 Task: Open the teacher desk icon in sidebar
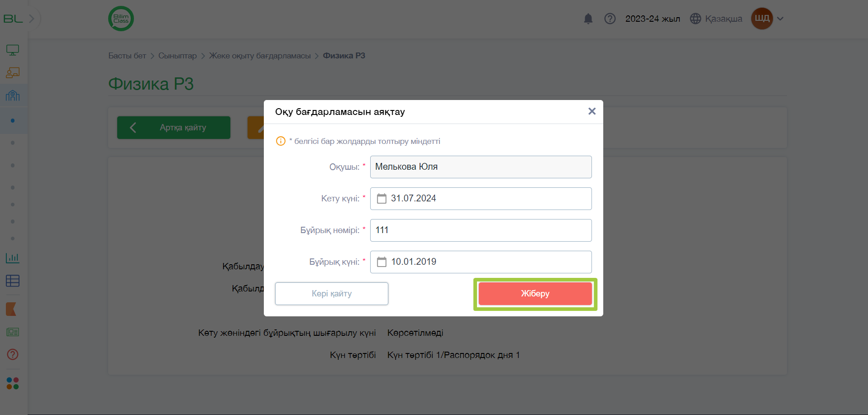[13, 72]
